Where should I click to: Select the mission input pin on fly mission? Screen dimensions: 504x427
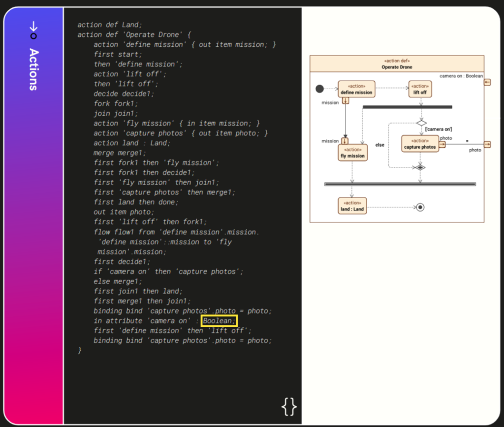[x=345, y=141]
